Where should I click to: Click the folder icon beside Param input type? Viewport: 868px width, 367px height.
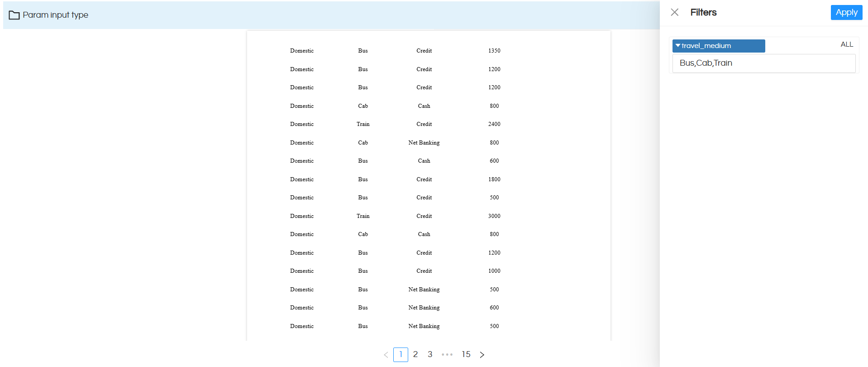pyautogui.click(x=14, y=15)
